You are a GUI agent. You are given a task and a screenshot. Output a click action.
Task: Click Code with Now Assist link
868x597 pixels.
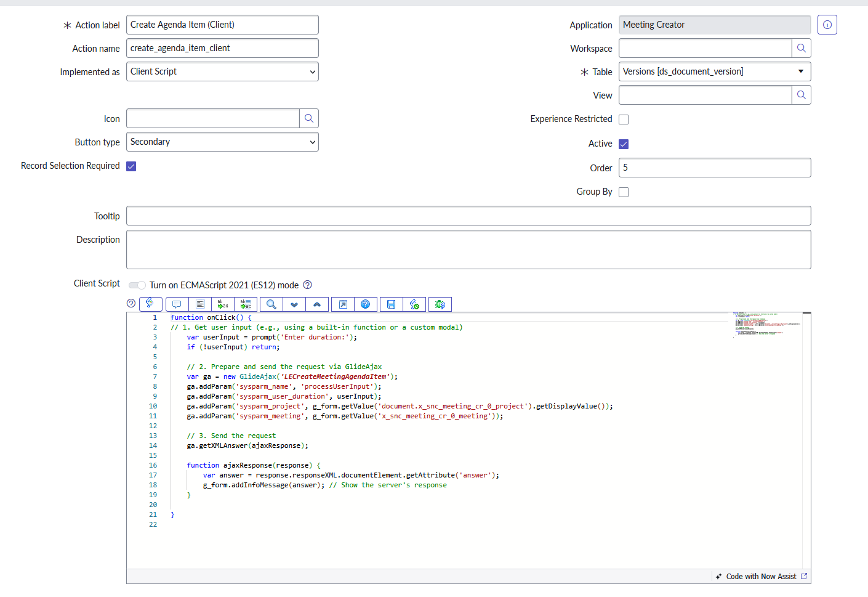761,577
